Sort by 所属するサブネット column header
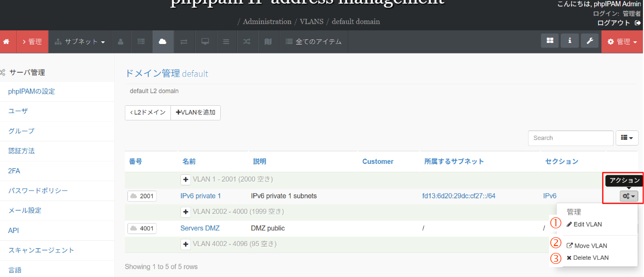Screen dimensions: 644x277 click(454, 161)
